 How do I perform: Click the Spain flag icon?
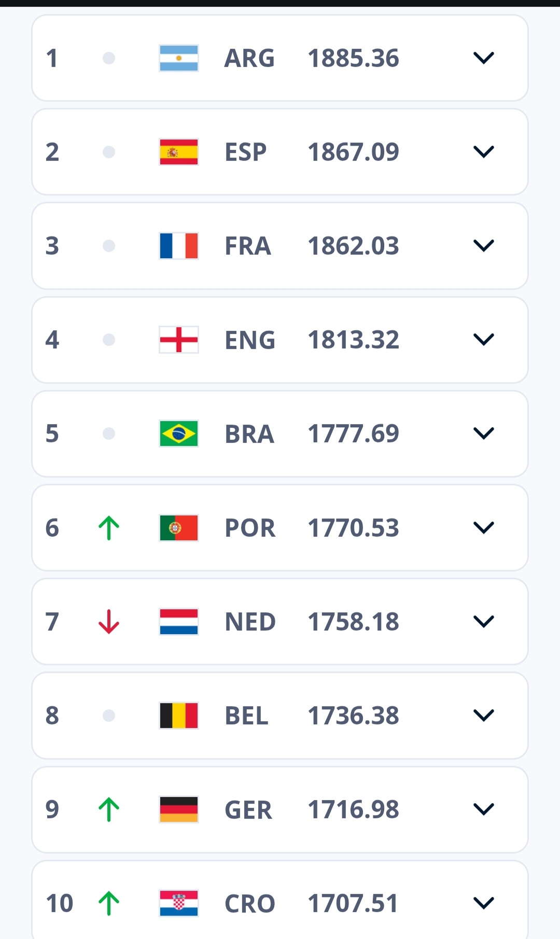[x=179, y=152]
